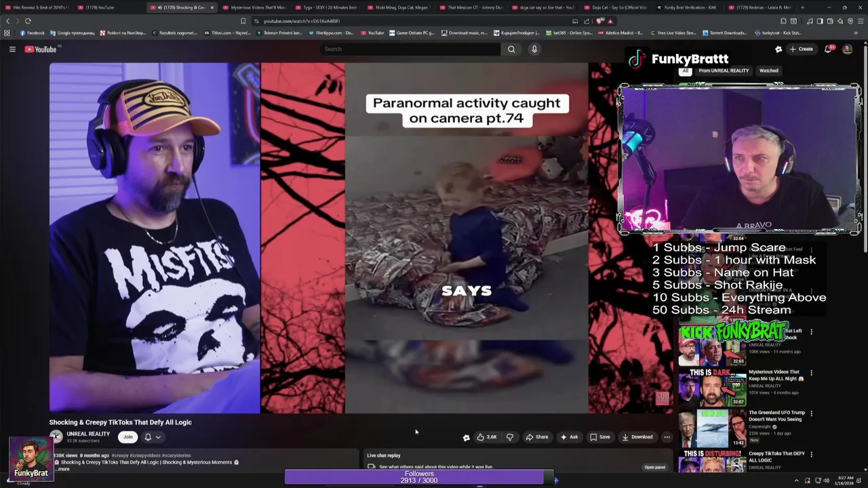The width and height of the screenshot is (868, 488).
Task: Open YouTube notifications bell
Action: point(828,49)
